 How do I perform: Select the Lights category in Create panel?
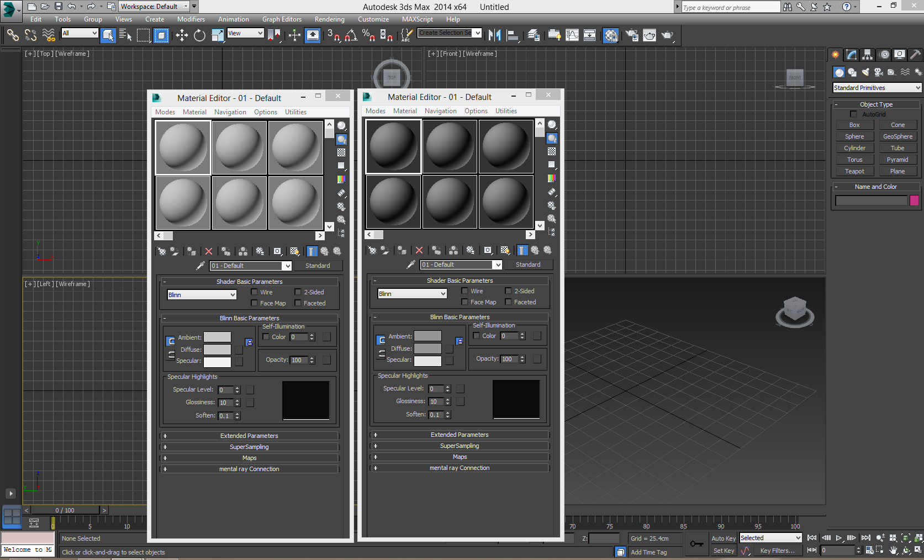pos(865,72)
